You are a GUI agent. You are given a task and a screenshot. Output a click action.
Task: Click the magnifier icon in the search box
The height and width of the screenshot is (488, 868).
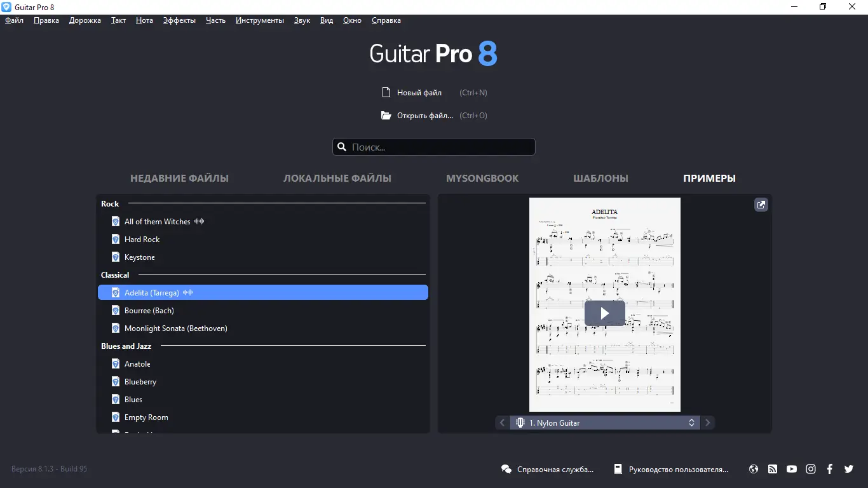point(342,147)
